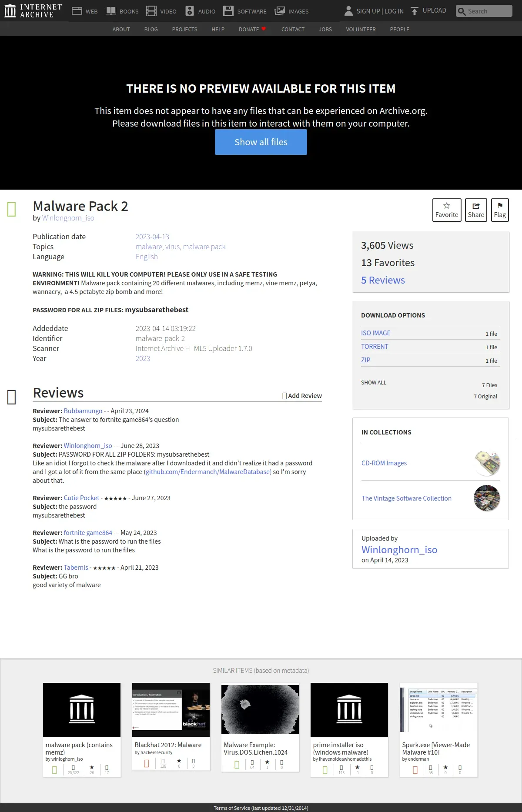Open the Blog menu item
This screenshot has width=522, height=812.
click(151, 29)
